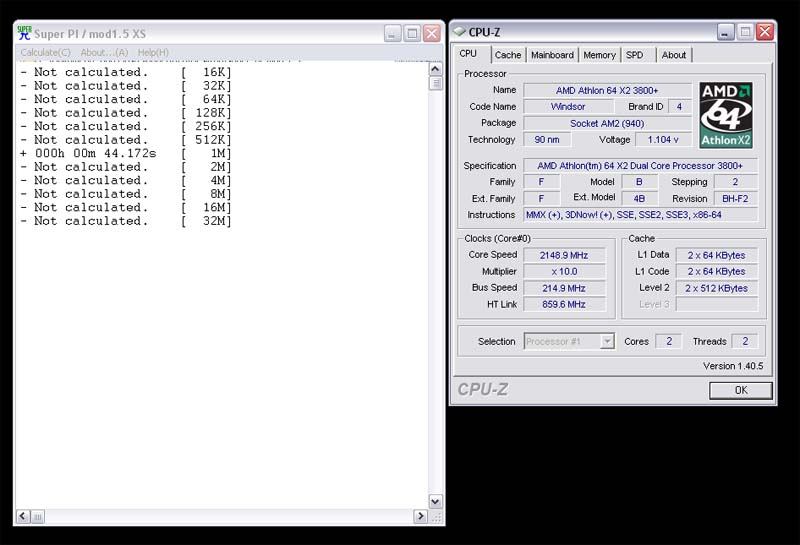Click the Code Name field Windsor
The image size is (800, 545).
click(x=568, y=107)
